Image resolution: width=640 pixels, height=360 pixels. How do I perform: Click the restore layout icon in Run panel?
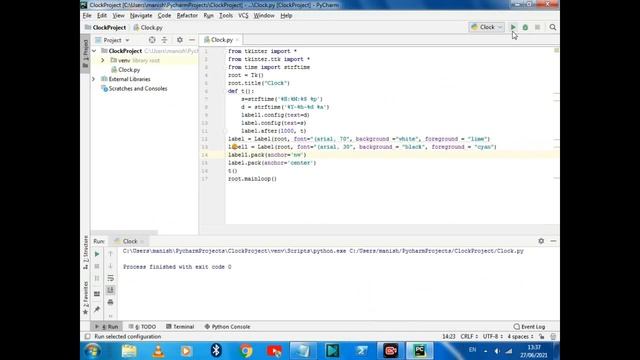97,293
